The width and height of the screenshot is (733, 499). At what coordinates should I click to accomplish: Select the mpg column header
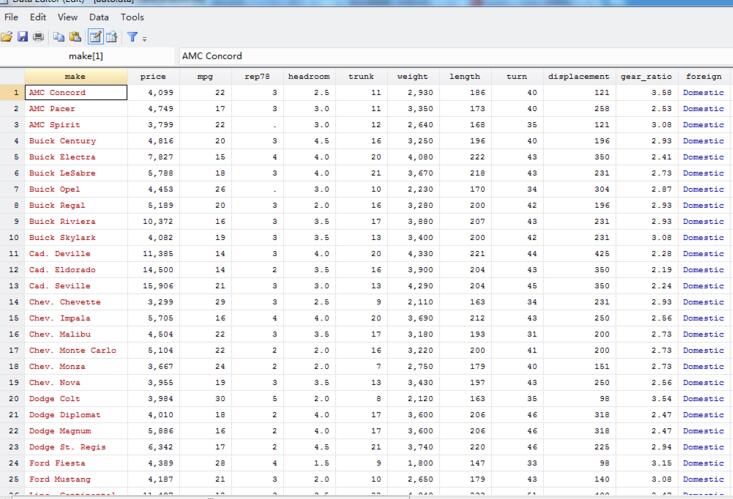(205, 76)
